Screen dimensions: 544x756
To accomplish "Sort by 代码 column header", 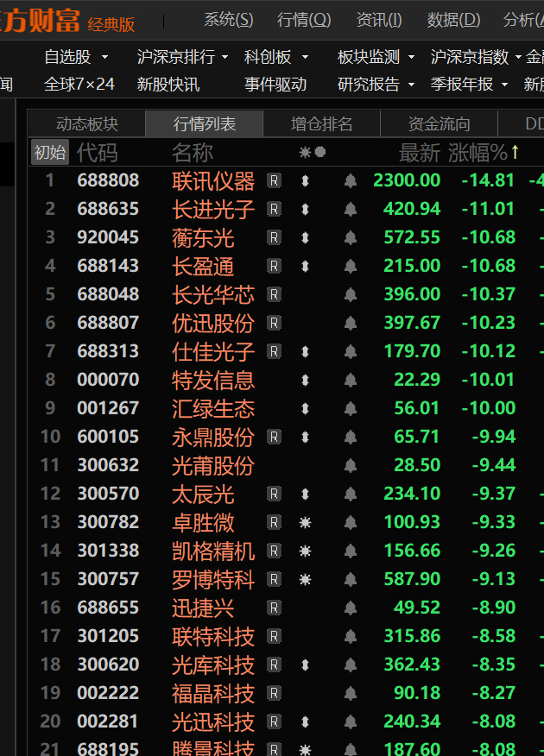I will (x=97, y=153).
